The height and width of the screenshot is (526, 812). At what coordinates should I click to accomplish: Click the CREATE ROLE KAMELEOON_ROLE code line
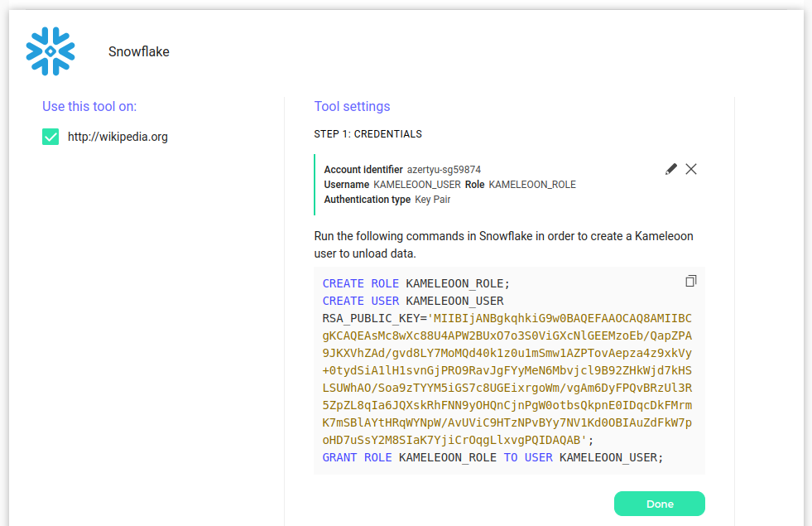pyautogui.click(x=416, y=283)
